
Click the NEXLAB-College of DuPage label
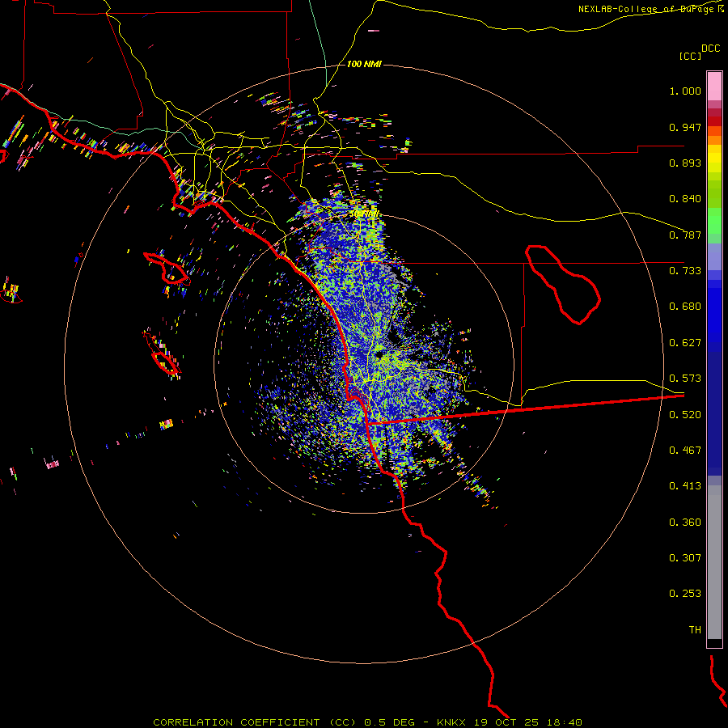point(645,9)
